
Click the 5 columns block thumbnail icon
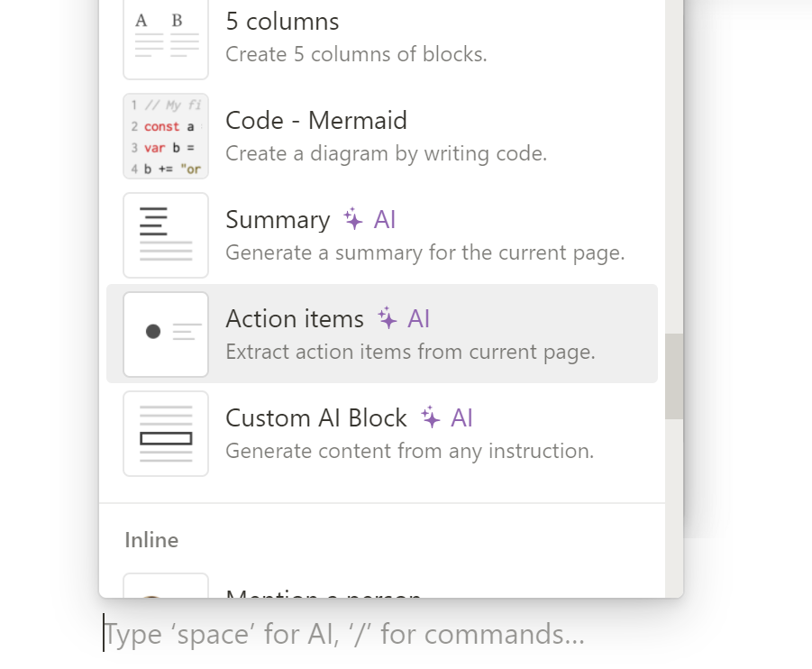(166, 38)
